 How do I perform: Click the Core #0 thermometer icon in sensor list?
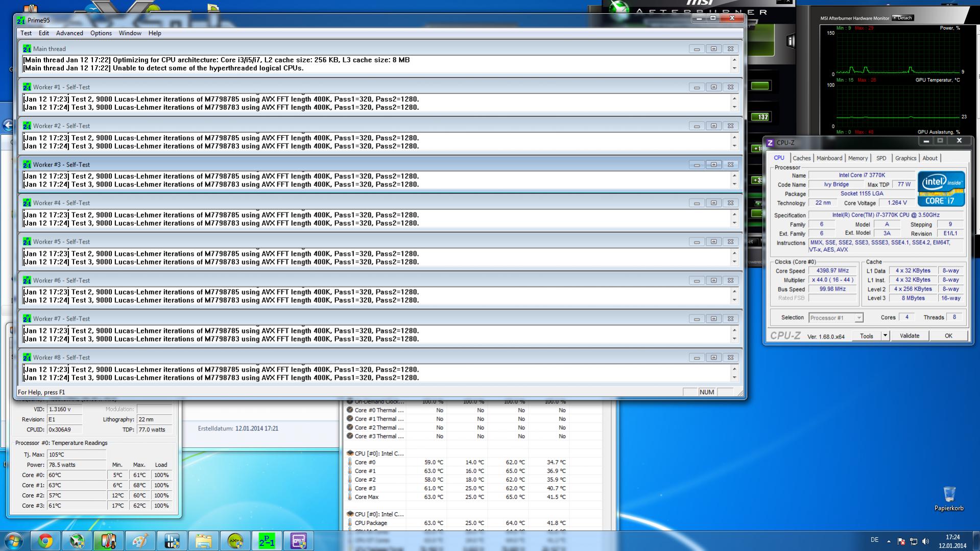pos(350,462)
